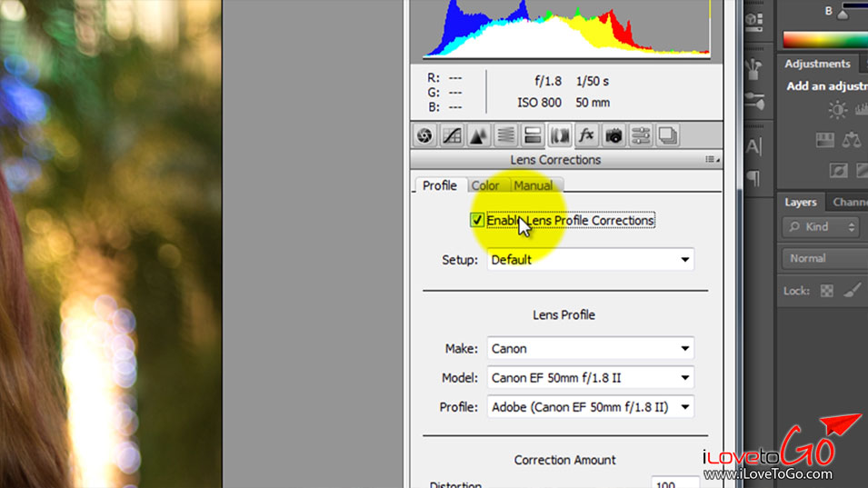The image size is (868, 488).
Task: Click the Lens Corrections panel title
Action: pyautogui.click(x=555, y=159)
